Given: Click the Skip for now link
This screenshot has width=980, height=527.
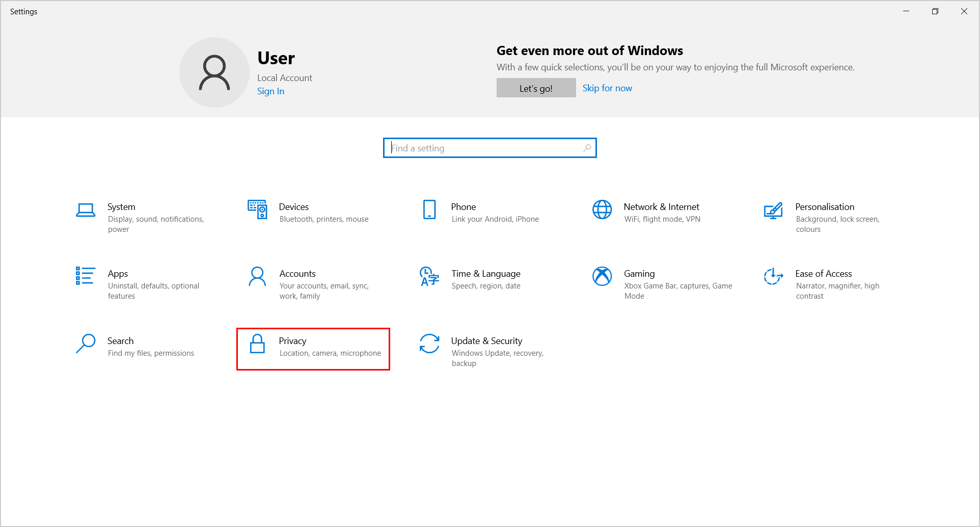Looking at the screenshot, I should click(607, 88).
